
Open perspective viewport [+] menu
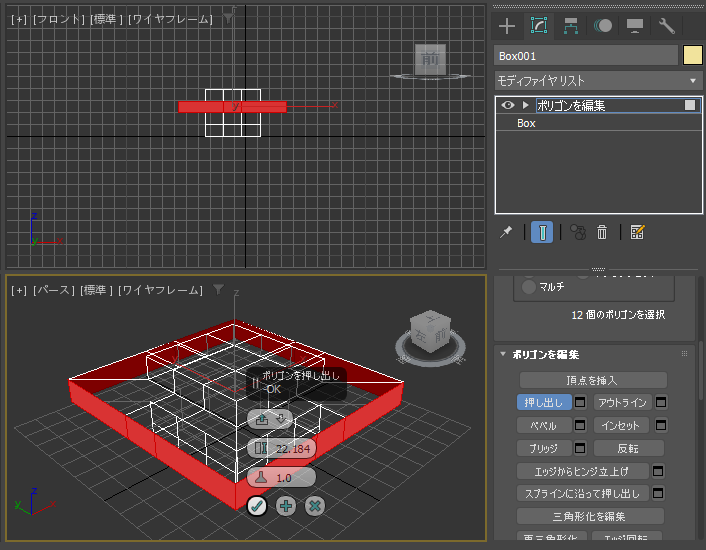(x=18, y=290)
